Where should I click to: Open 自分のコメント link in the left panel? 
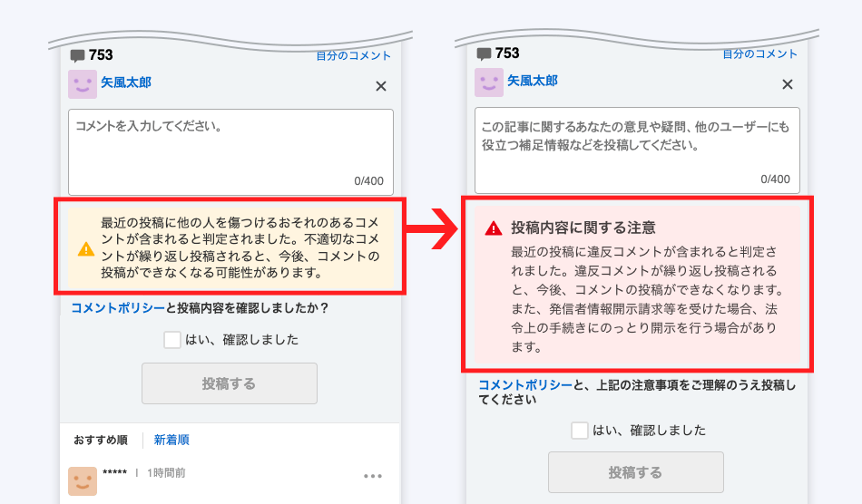tap(354, 55)
